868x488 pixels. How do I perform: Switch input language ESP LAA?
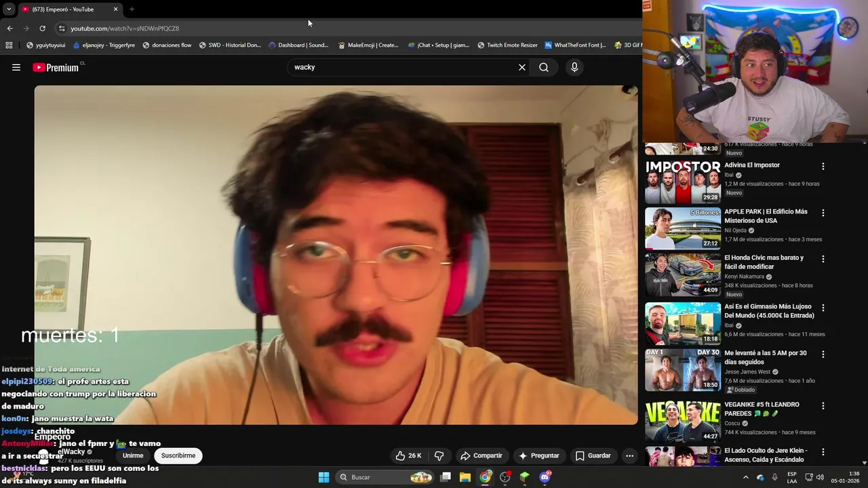pyautogui.click(x=792, y=477)
